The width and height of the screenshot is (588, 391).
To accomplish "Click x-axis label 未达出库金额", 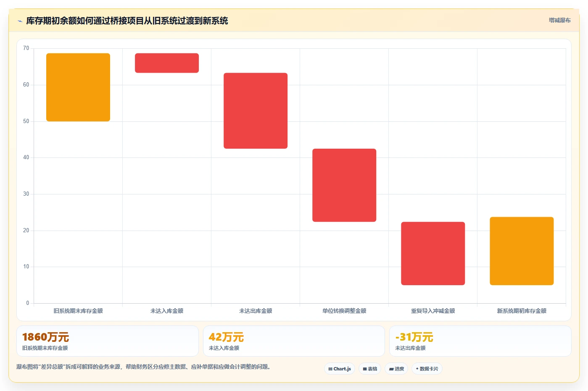I will (256, 311).
